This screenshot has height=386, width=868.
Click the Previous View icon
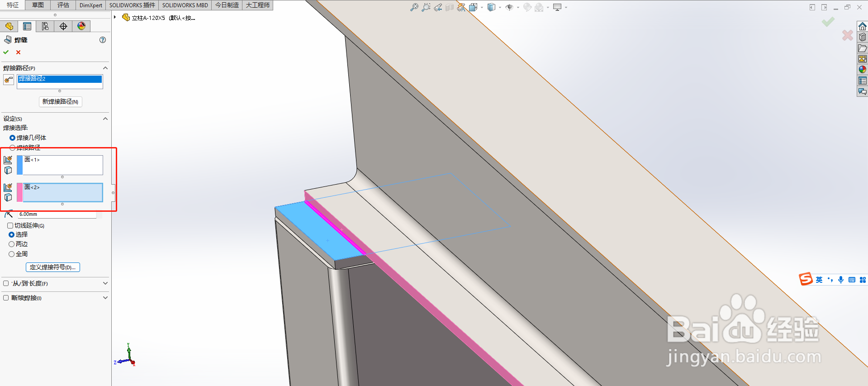tap(438, 7)
